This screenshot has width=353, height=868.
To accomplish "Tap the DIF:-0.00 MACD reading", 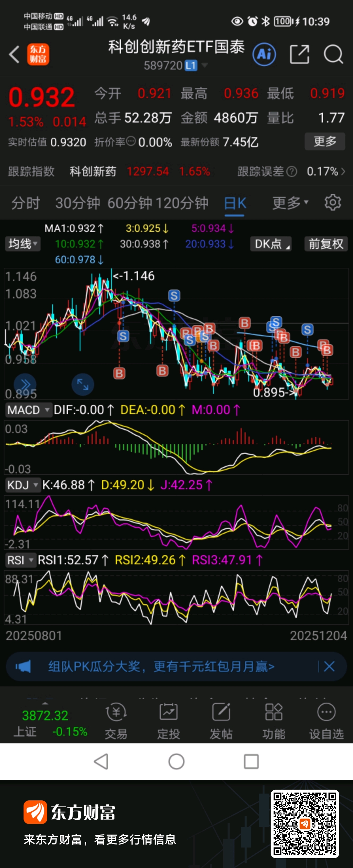I will (x=84, y=410).
